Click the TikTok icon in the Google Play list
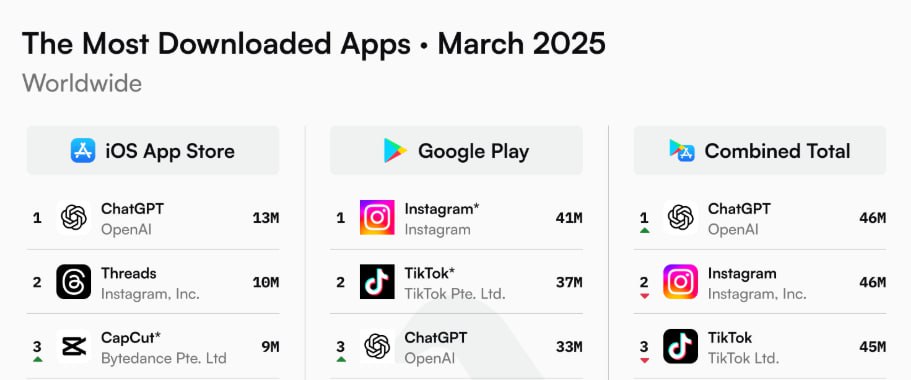Image resolution: width=911 pixels, height=380 pixels. [x=377, y=282]
